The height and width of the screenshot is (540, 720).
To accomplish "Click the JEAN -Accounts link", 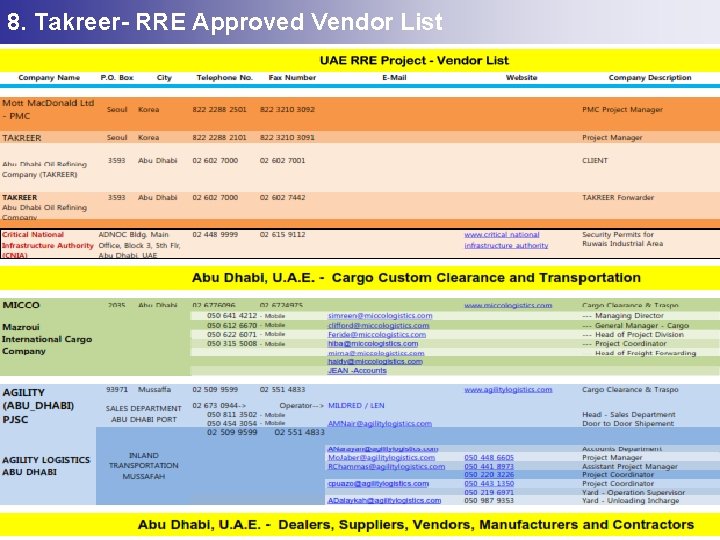I will click(357, 371).
